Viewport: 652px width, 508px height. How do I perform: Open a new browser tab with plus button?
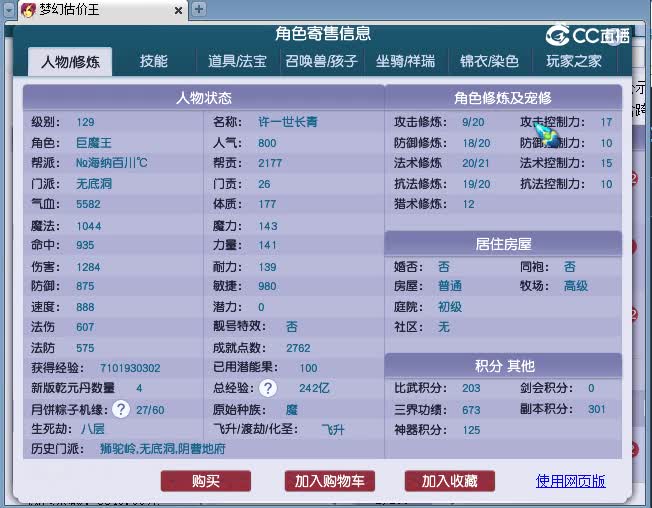click(x=199, y=9)
